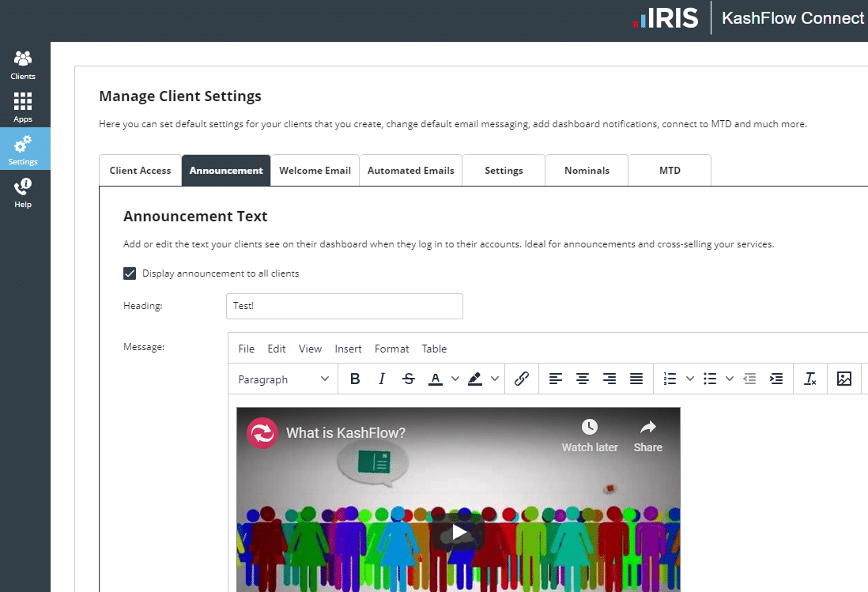Viewport: 868px width, 592px height.
Task: Increase indent of the paragraph
Action: coord(776,379)
